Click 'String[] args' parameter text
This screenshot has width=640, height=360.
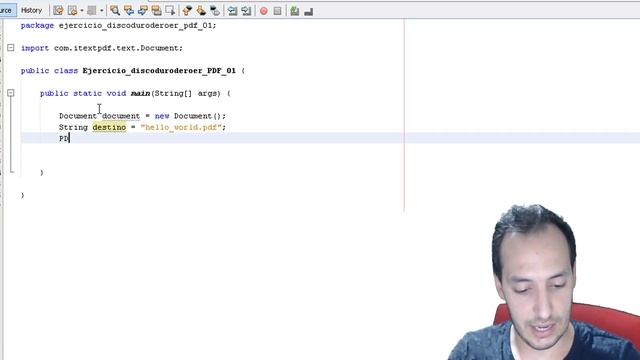coord(187,93)
